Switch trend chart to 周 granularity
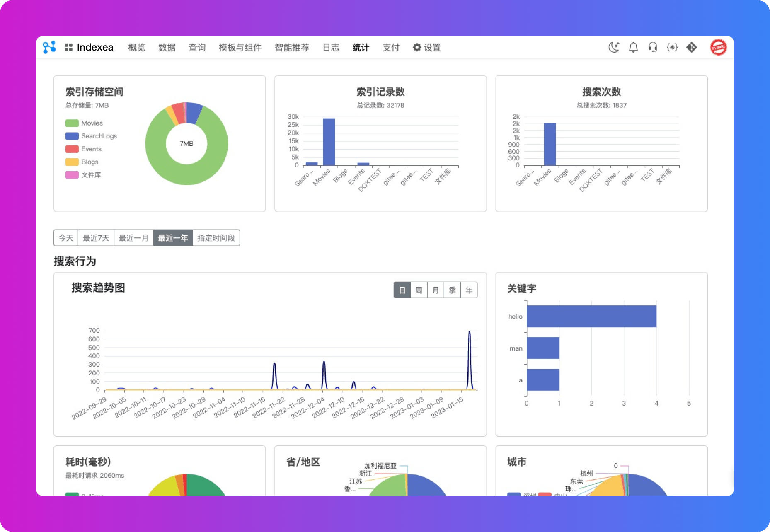The width and height of the screenshot is (770, 532). click(x=419, y=290)
